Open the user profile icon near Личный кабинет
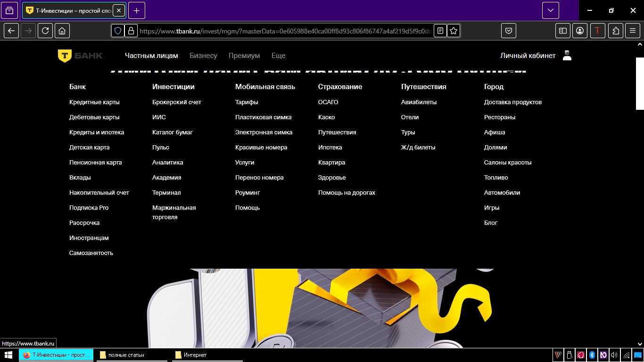The width and height of the screenshot is (644, 362). click(x=567, y=56)
